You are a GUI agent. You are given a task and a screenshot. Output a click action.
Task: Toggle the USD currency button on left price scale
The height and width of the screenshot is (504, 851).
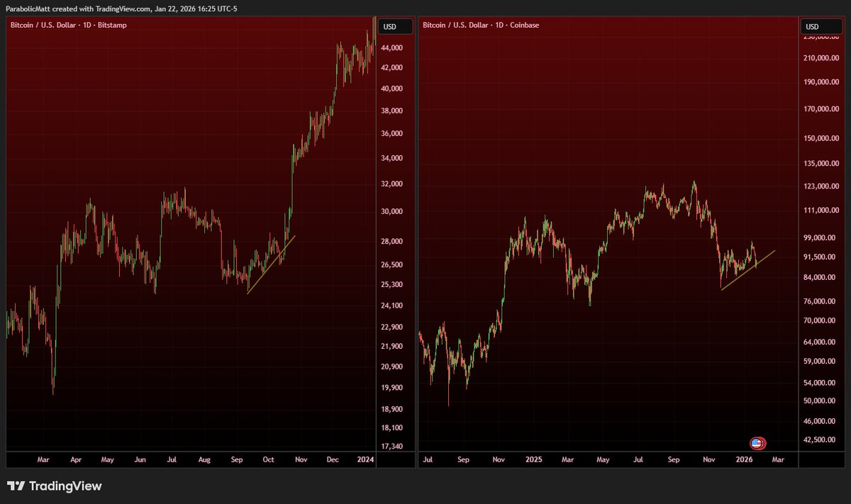394,26
